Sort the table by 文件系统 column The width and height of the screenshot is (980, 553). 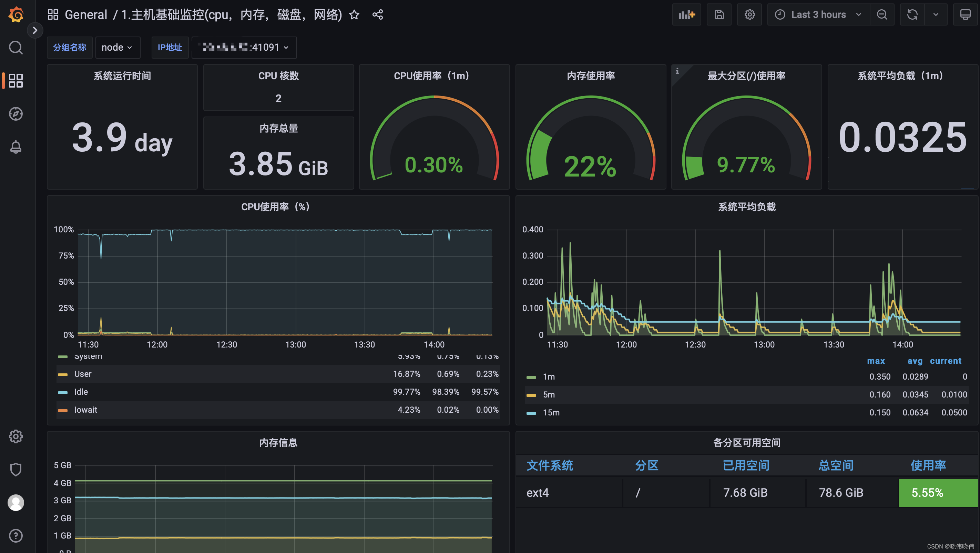pyautogui.click(x=550, y=465)
